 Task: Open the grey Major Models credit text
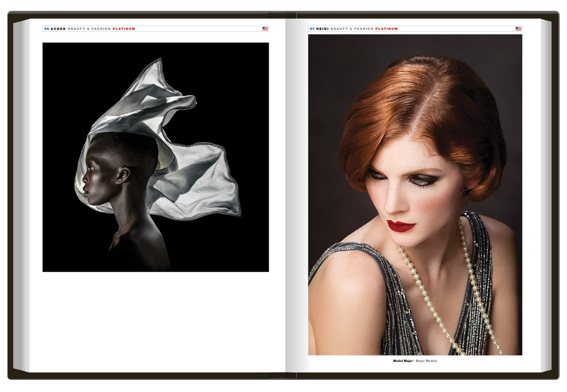[x=427, y=361]
